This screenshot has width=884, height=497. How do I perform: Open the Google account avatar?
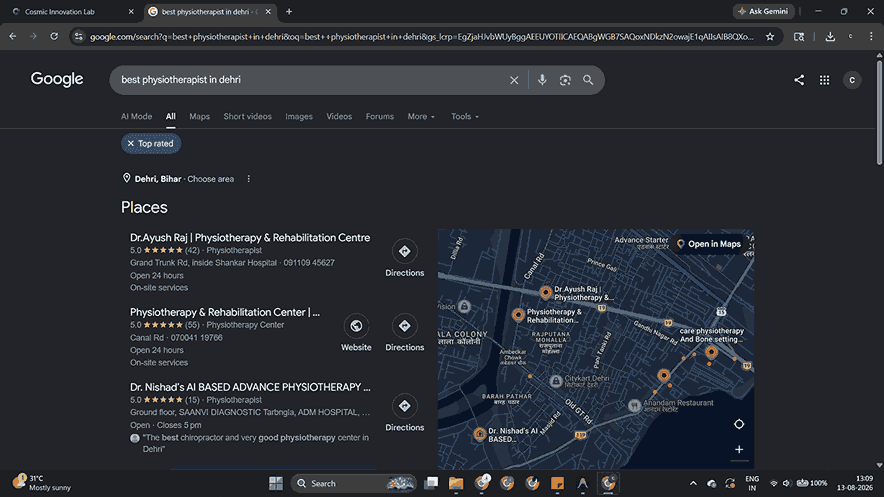point(852,80)
